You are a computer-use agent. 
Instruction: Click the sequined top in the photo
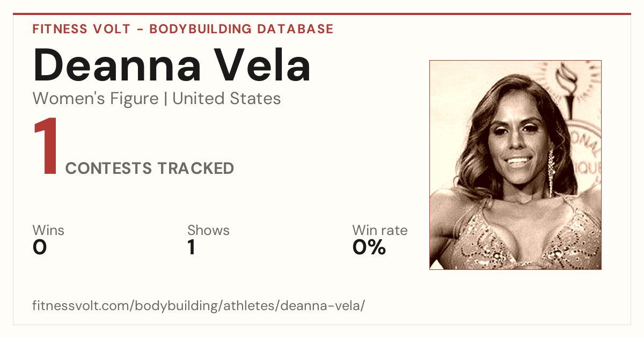tap(515, 239)
